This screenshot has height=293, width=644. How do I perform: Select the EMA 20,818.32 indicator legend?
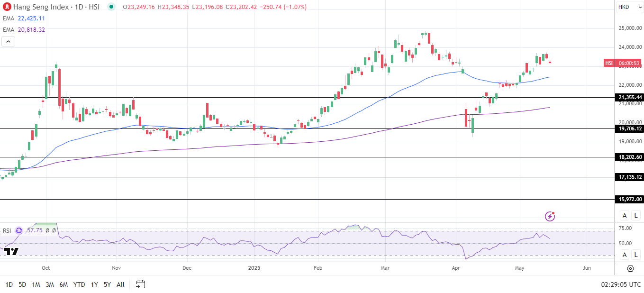point(24,29)
